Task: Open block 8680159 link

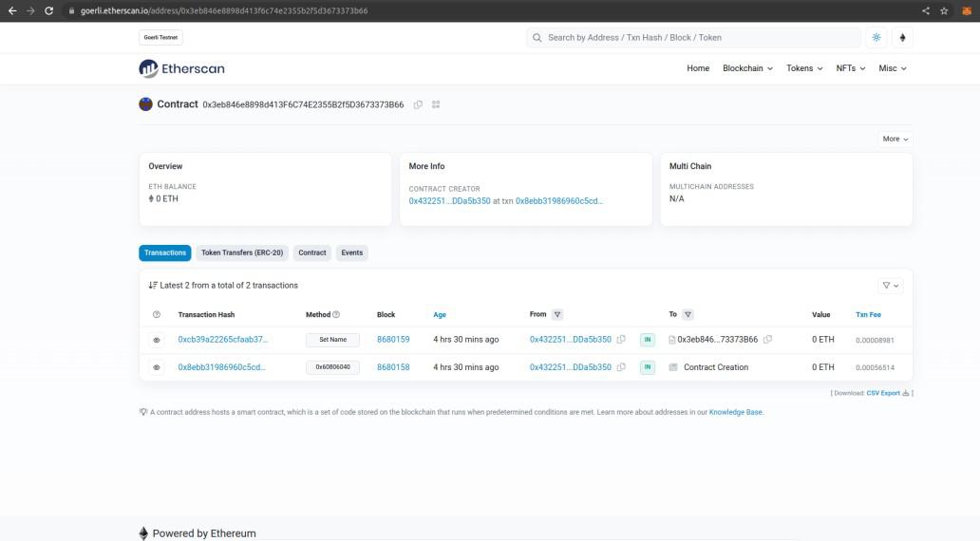Action: (x=393, y=340)
